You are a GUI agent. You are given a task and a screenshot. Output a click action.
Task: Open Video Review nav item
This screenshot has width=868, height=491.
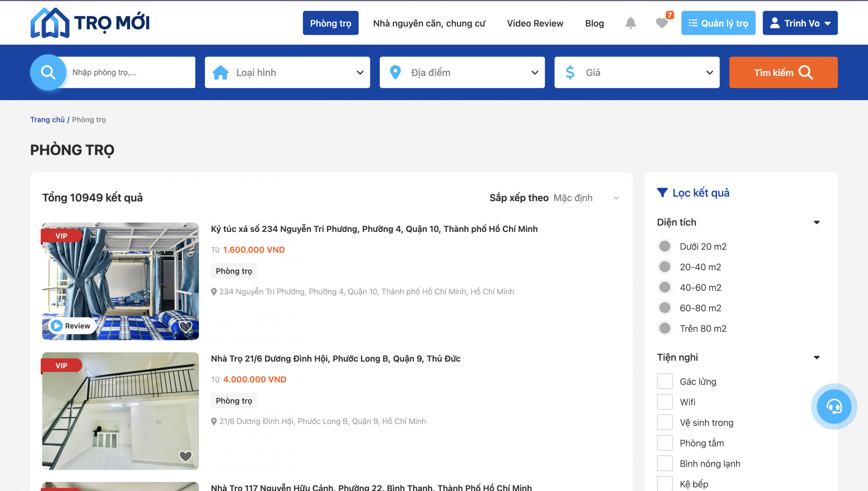(x=535, y=23)
